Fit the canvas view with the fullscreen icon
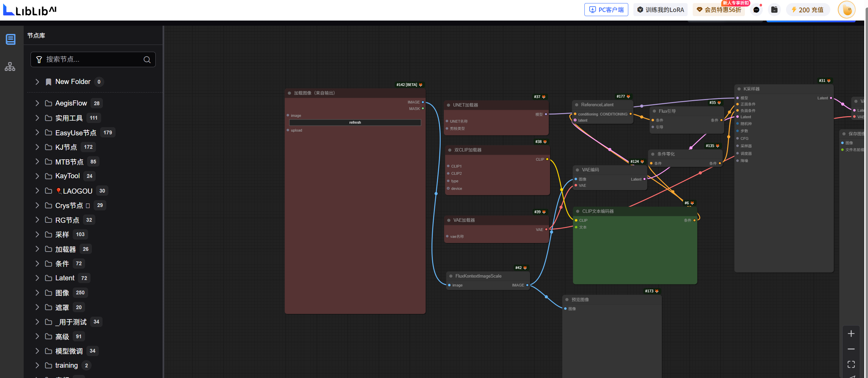The width and height of the screenshot is (868, 378). tap(851, 364)
